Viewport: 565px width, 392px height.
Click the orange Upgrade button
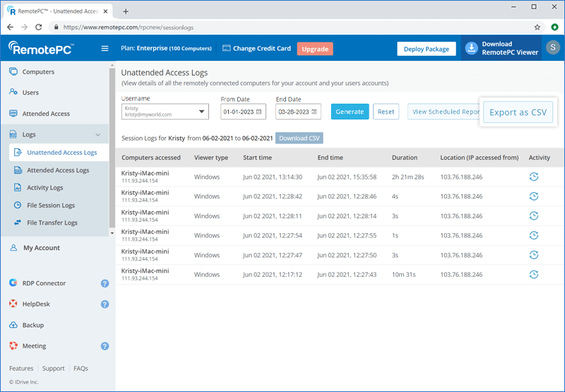coord(315,49)
